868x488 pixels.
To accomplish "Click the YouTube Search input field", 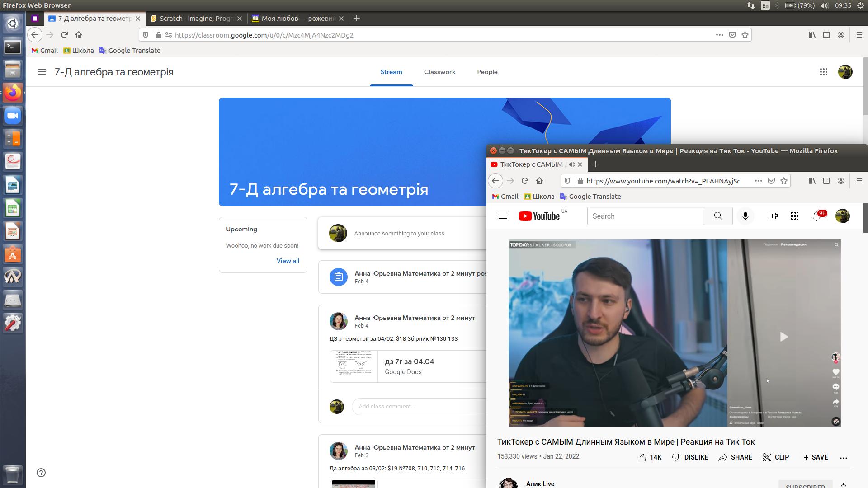I will pos(645,216).
